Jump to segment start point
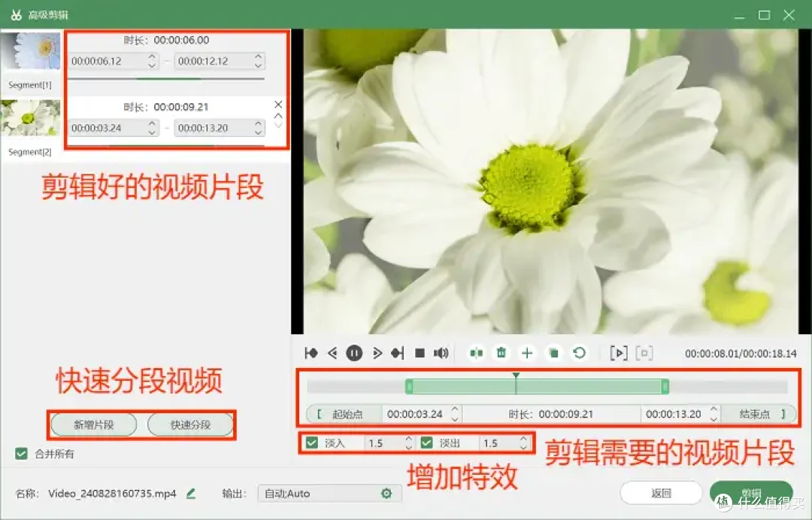The image size is (812, 520). coord(311,353)
